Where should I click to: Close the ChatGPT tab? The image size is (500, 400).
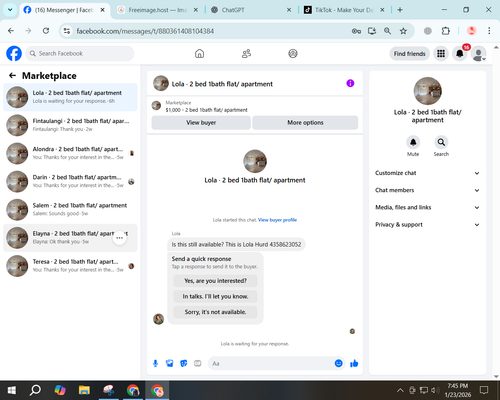click(x=289, y=10)
